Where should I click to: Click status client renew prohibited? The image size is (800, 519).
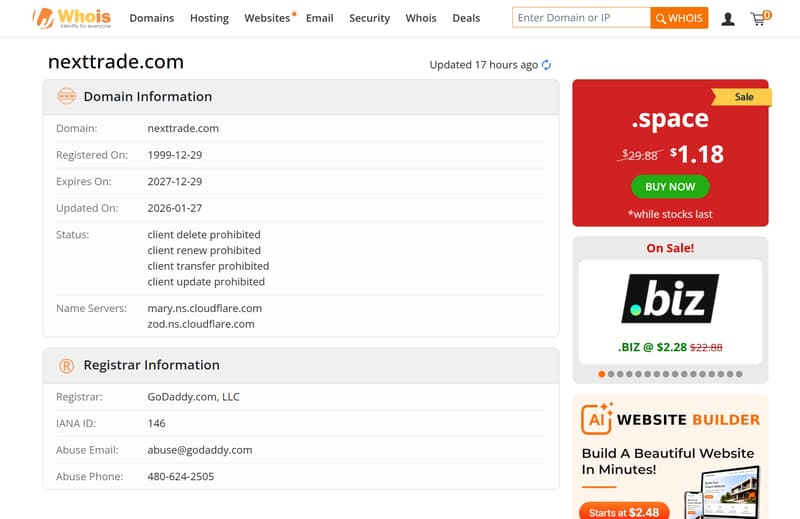coord(204,251)
